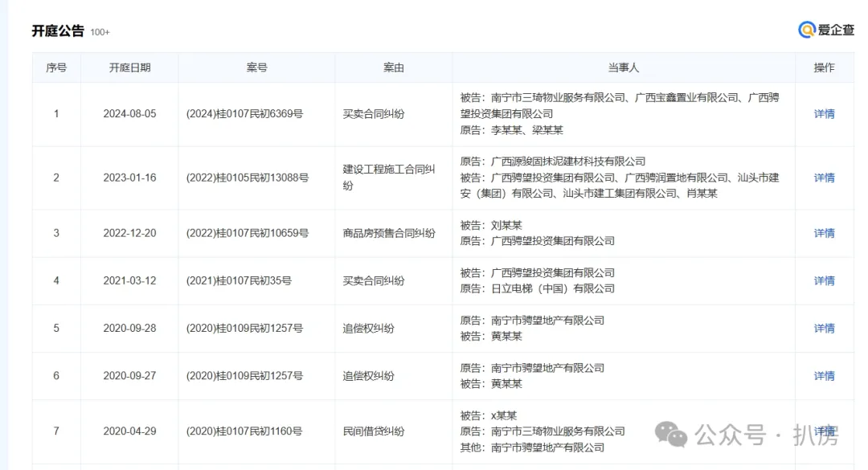Open 详情 for the 2020-09-27 hearing
868x470 pixels.
[x=824, y=376]
